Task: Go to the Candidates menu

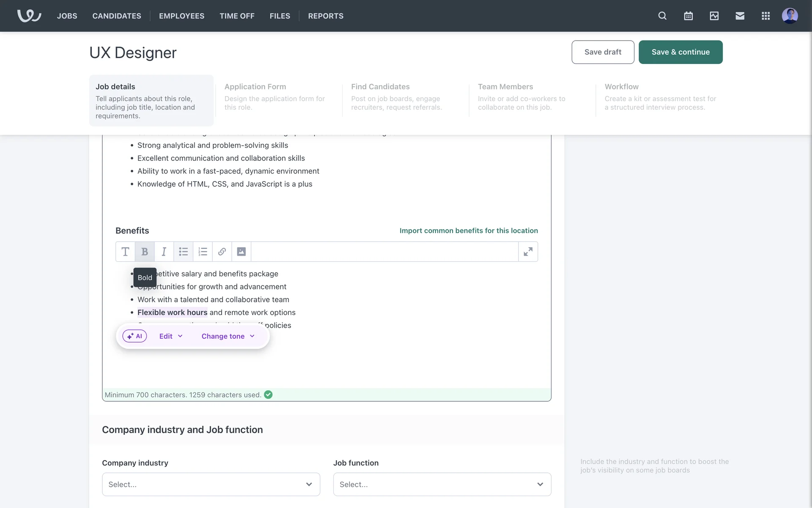Action: coord(117,16)
